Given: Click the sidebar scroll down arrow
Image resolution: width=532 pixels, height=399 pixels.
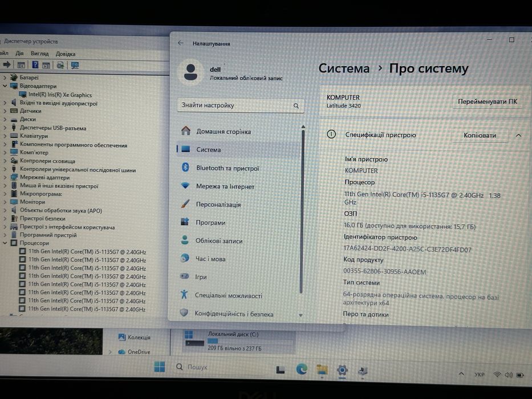Looking at the screenshot, I should [300, 315].
